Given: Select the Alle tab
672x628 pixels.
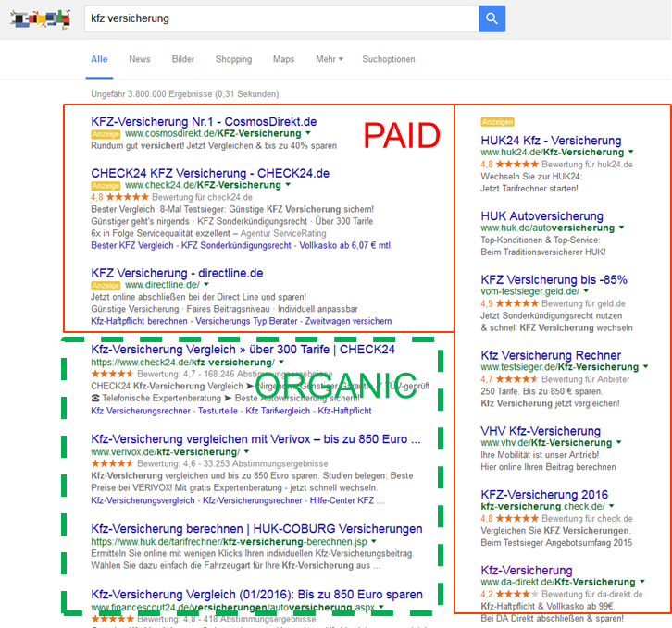Looking at the screenshot, I should pos(99,59).
